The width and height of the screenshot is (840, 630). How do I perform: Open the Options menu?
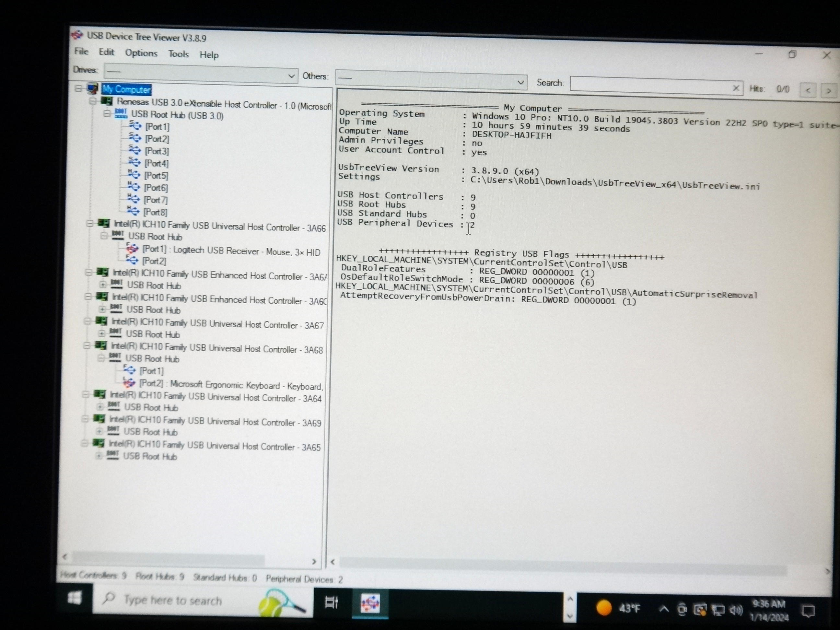[x=141, y=53]
